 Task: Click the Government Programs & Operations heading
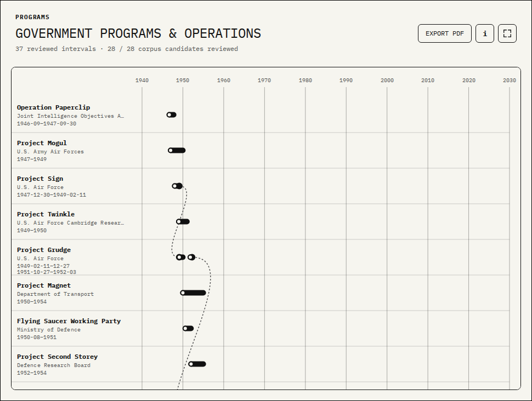pos(138,33)
